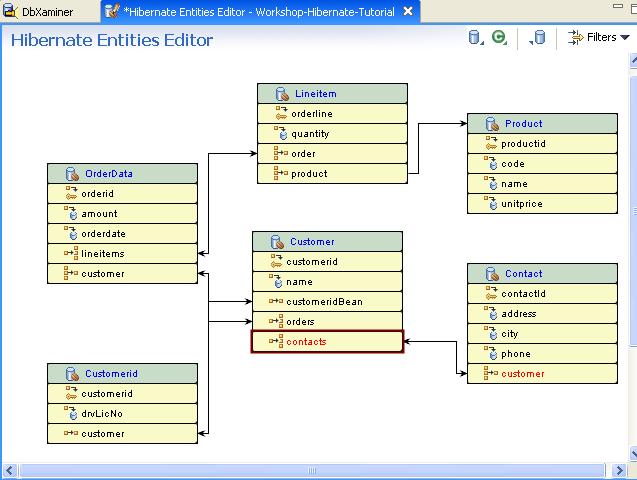
Task: Click the key icon beside contactId
Action: coord(491,293)
